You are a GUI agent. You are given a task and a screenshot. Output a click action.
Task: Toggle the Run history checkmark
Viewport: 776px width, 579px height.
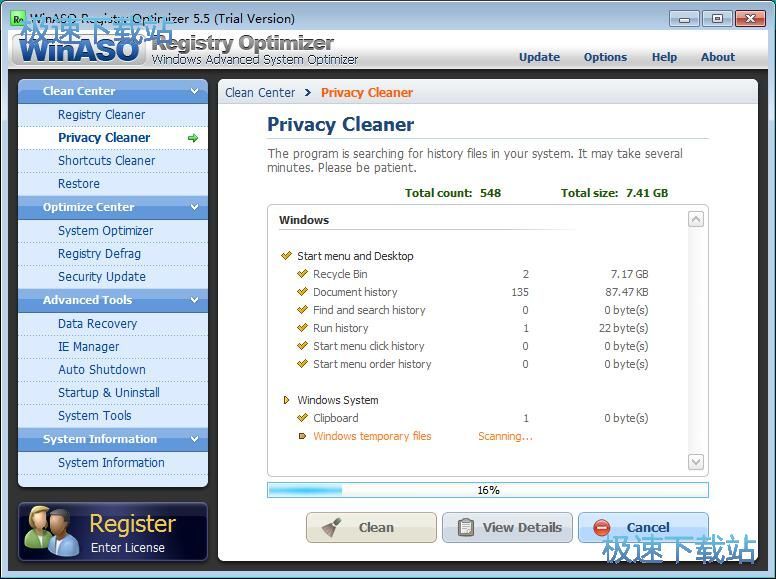tap(302, 328)
